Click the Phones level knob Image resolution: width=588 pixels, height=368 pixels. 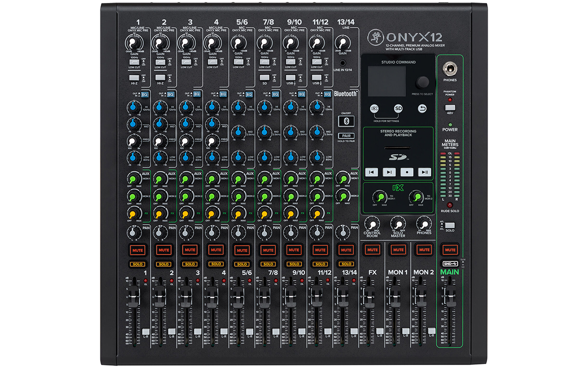pyautogui.click(x=423, y=224)
